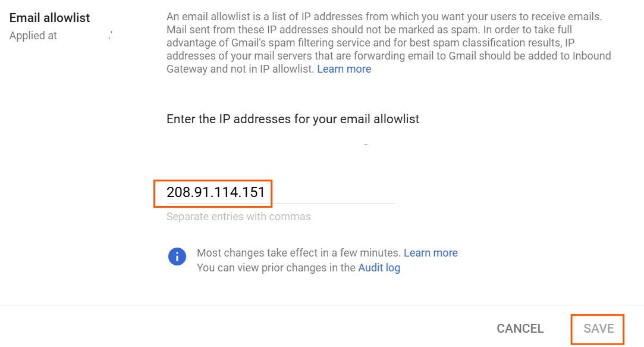Open Learn more link about IP allowlist
The image size is (644, 347).
[x=344, y=69]
